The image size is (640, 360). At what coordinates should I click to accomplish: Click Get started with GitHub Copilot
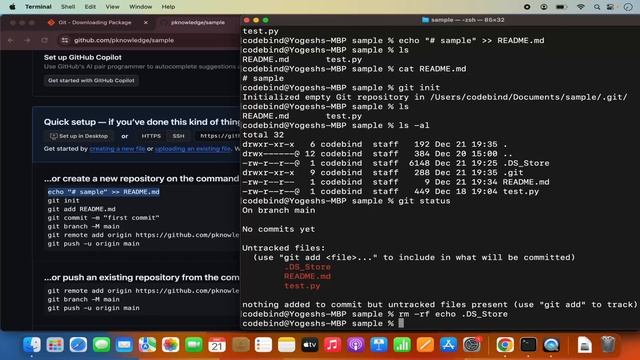tap(91, 80)
